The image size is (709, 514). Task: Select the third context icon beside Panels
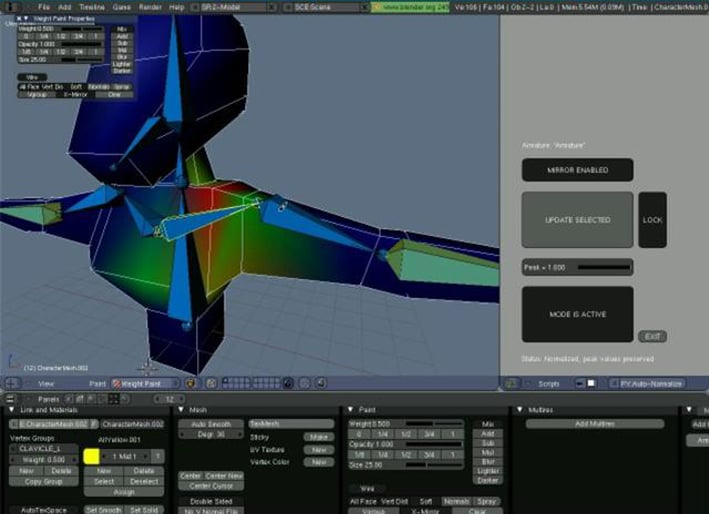[91, 399]
